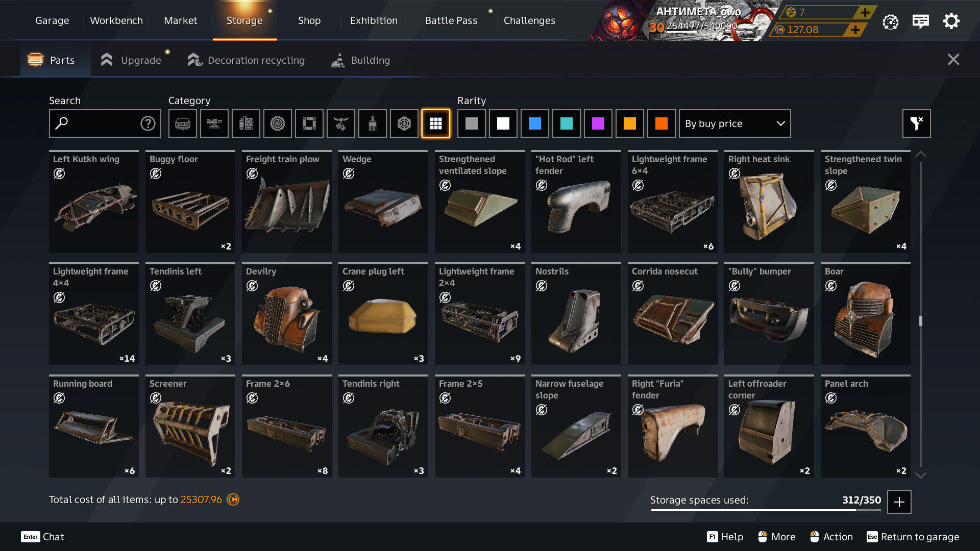Toggle teal rarity filter
The height and width of the screenshot is (551, 980).
point(567,123)
